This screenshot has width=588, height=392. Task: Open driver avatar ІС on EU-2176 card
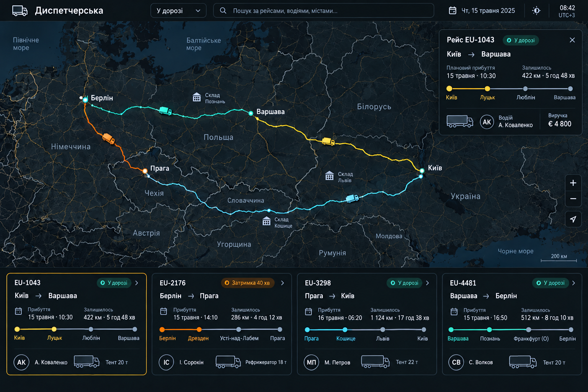[x=167, y=362]
